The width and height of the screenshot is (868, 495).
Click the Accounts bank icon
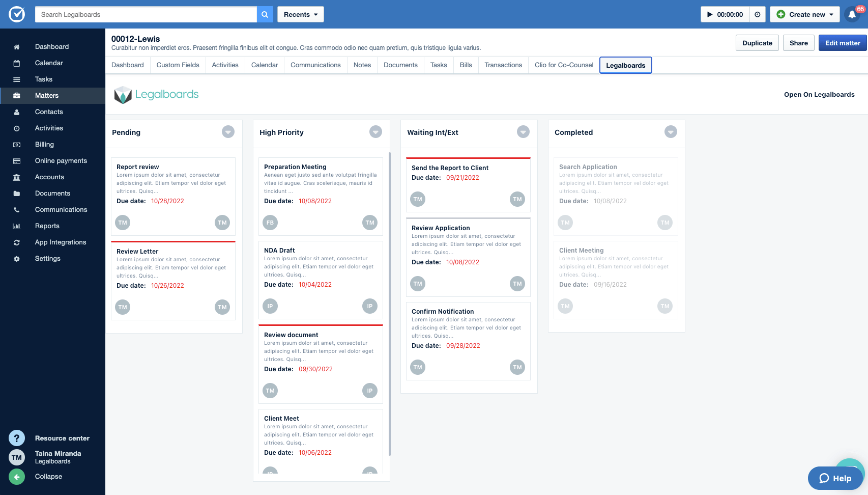click(17, 177)
